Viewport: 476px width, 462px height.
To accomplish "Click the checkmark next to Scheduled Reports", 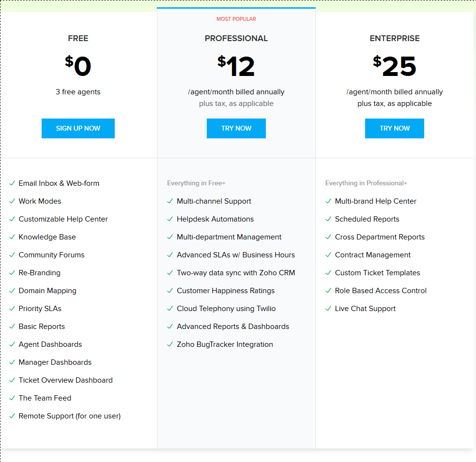I will tap(328, 219).
